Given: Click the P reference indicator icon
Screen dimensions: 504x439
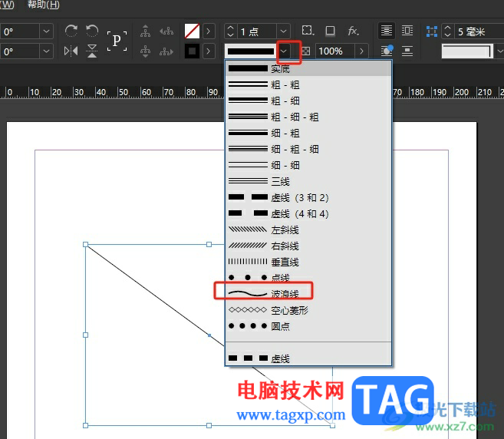Looking at the screenshot, I should tap(117, 41).
